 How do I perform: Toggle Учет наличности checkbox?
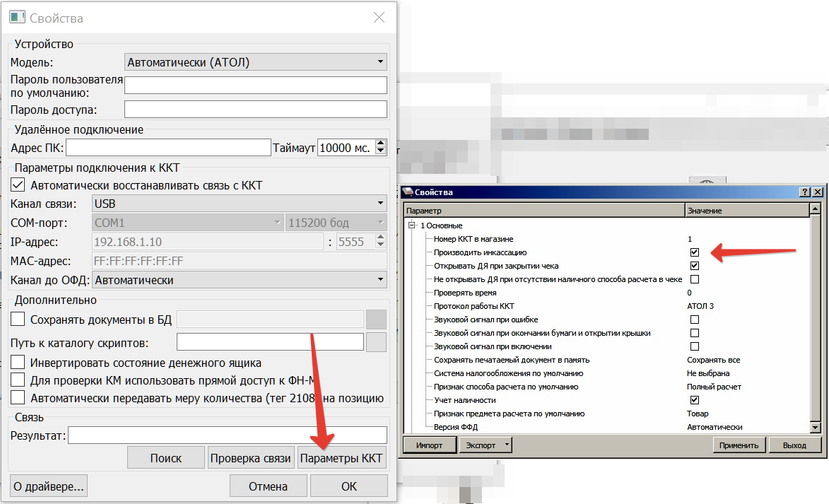click(695, 400)
